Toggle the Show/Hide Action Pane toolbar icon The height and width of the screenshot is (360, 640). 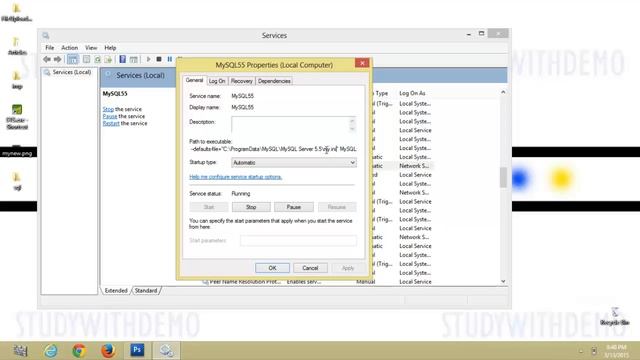click(x=133, y=60)
